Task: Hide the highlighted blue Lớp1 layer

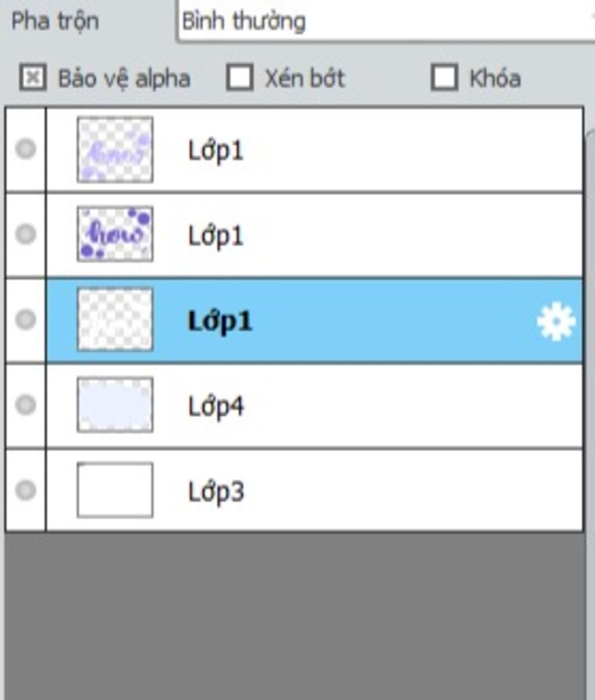Action: tap(25, 319)
